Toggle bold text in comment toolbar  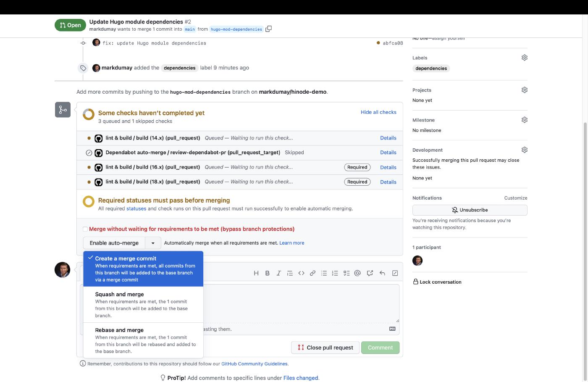[267, 273]
